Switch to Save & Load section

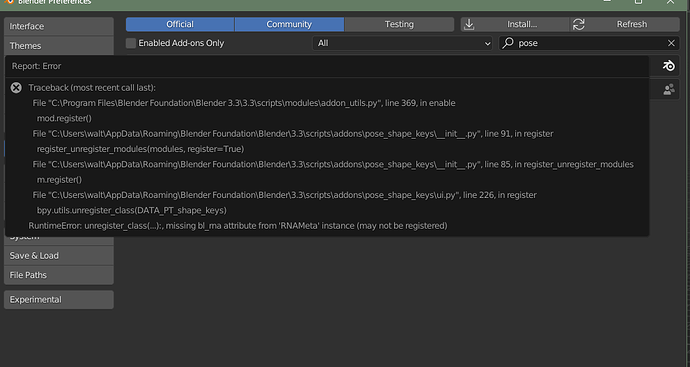59,256
